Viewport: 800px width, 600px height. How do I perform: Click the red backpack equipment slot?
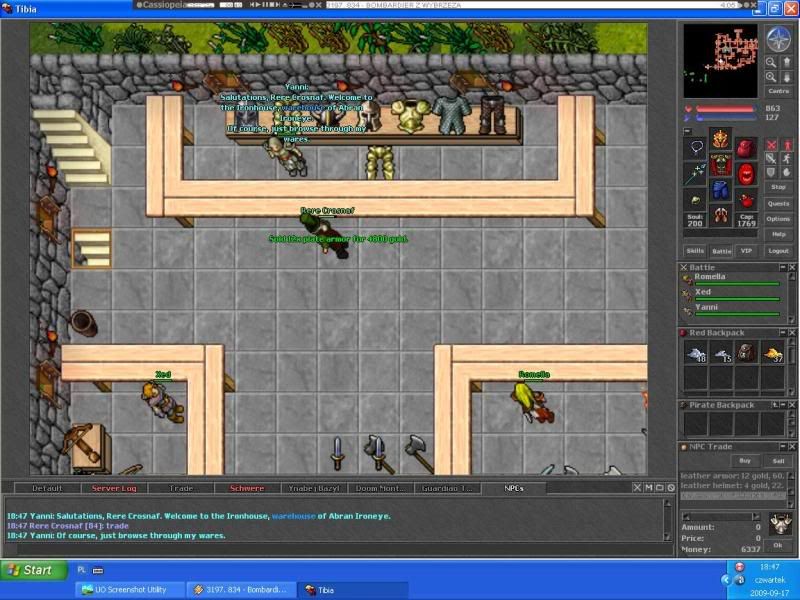pyautogui.click(x=746, y=148)
